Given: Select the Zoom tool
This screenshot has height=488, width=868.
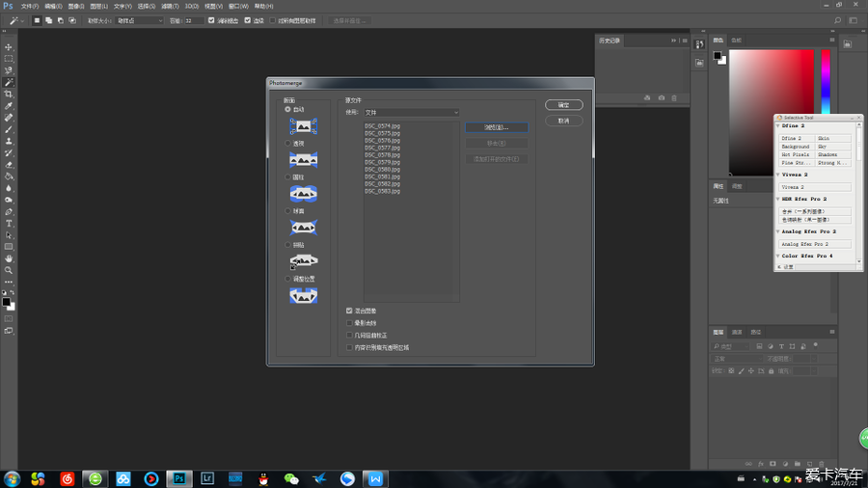Looking at the screenshot, I should click(9, 271).
